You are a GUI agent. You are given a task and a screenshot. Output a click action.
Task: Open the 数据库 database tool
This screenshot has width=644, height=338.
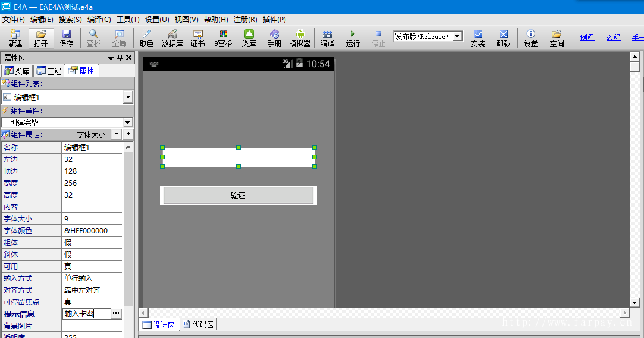pos(172,38)
